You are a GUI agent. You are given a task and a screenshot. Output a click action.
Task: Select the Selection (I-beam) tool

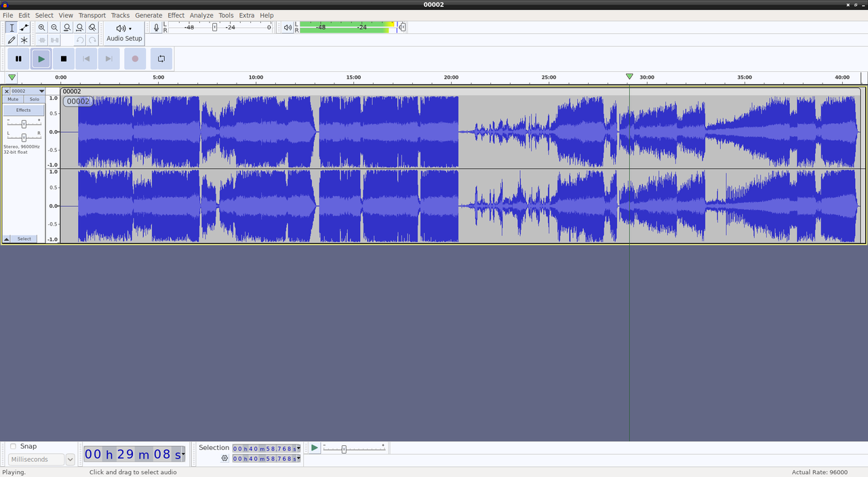(12, 28)
